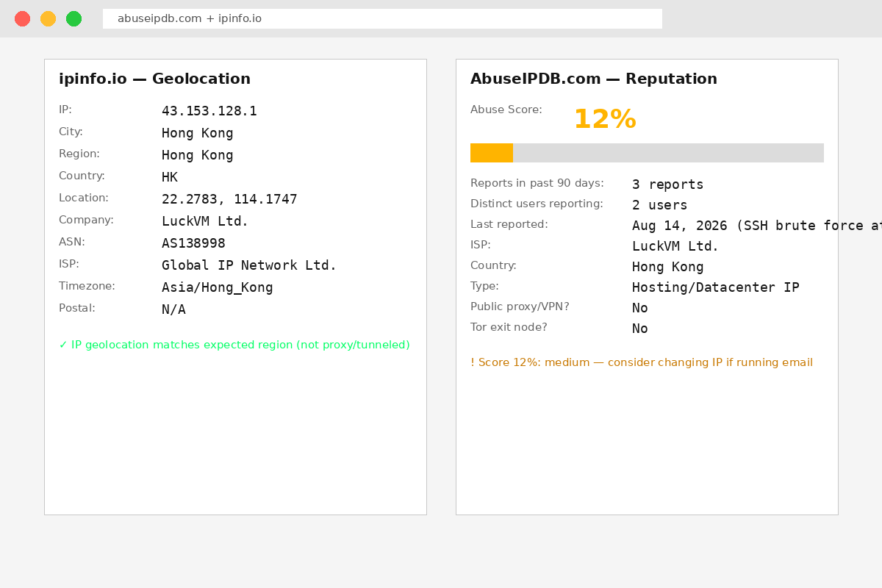The height and width of the screenshot is (588, 882).
Task: Click the Postal: label
Action: pyautogui.click(x=77, y=308)
